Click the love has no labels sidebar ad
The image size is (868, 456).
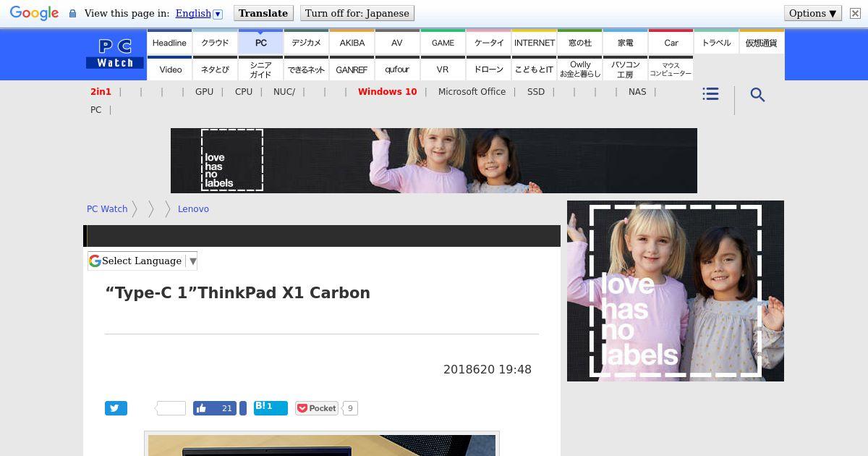tap(676, 291)
